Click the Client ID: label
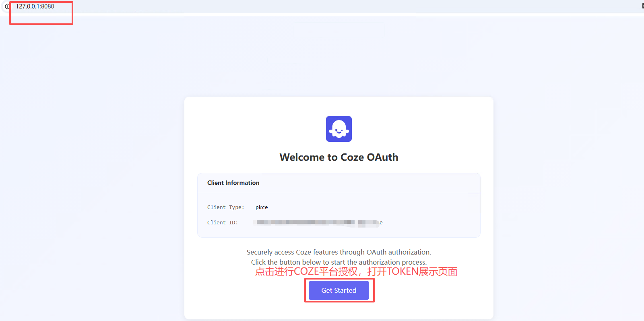644x321 pixels. 223,223
